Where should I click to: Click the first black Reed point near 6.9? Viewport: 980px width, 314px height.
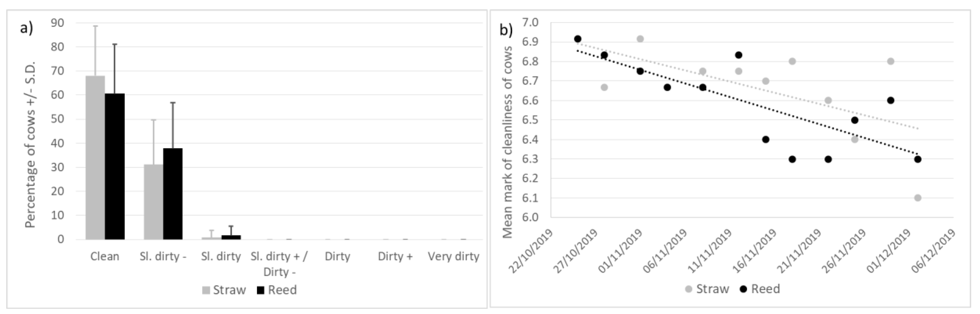tap(578, 39)
